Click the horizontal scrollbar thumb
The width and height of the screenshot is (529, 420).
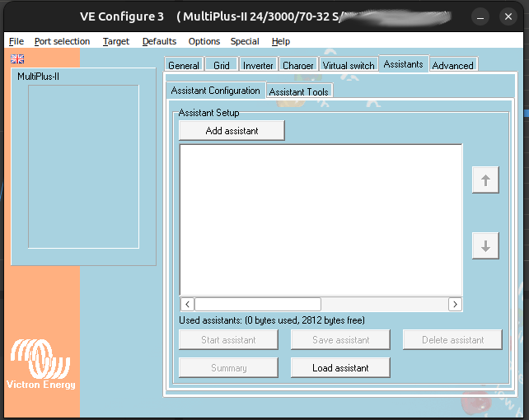258,305
